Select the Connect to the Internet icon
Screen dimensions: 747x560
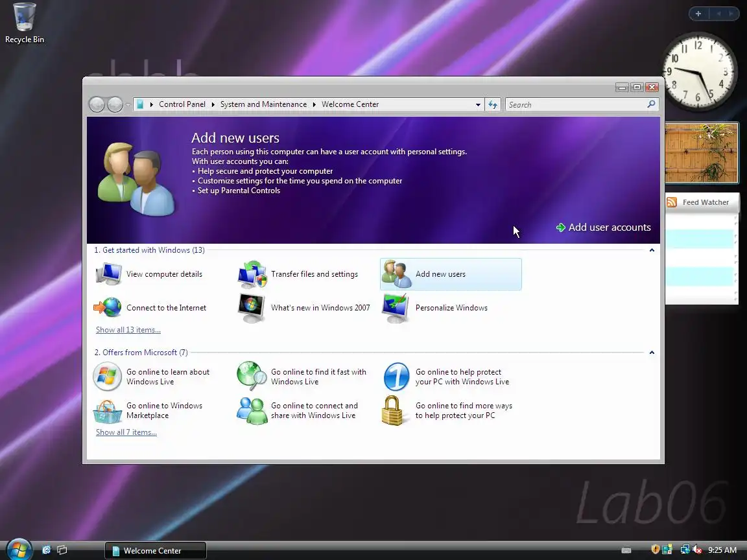(x=108, y=307)
